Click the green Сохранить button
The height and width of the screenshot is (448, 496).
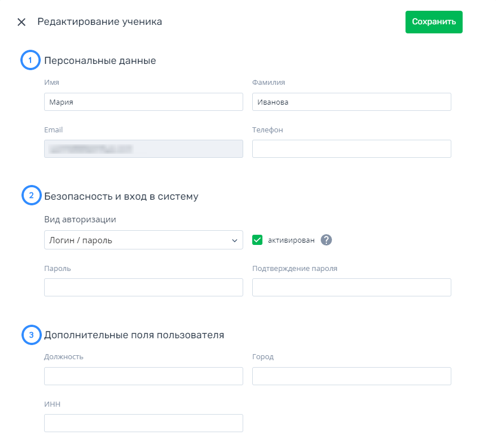[x=434, y=22]
